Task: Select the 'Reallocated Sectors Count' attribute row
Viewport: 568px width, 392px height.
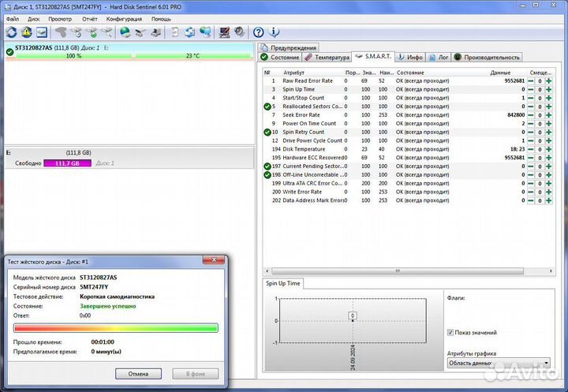Action: (x=312, y=106)
